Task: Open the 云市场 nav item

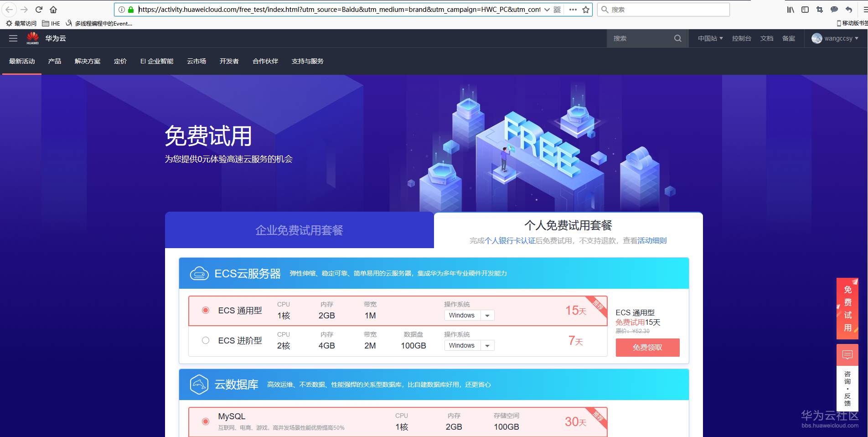Action: pos(196,61)
